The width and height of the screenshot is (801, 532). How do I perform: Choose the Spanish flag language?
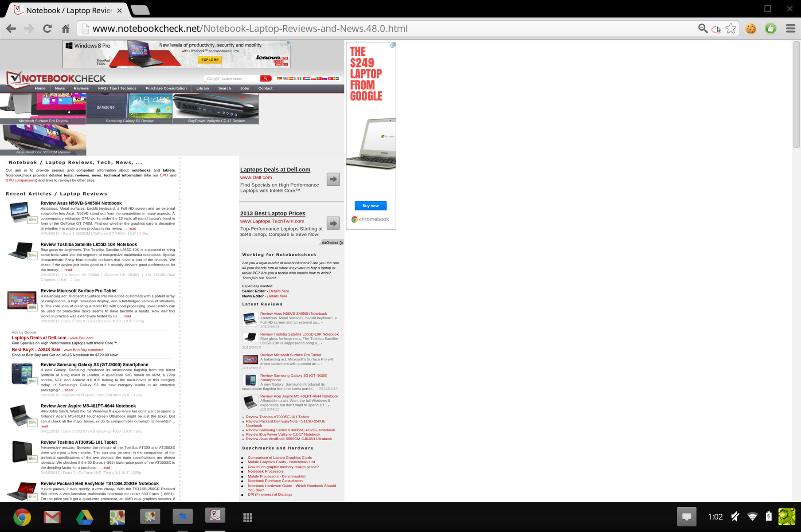[291, 78]
